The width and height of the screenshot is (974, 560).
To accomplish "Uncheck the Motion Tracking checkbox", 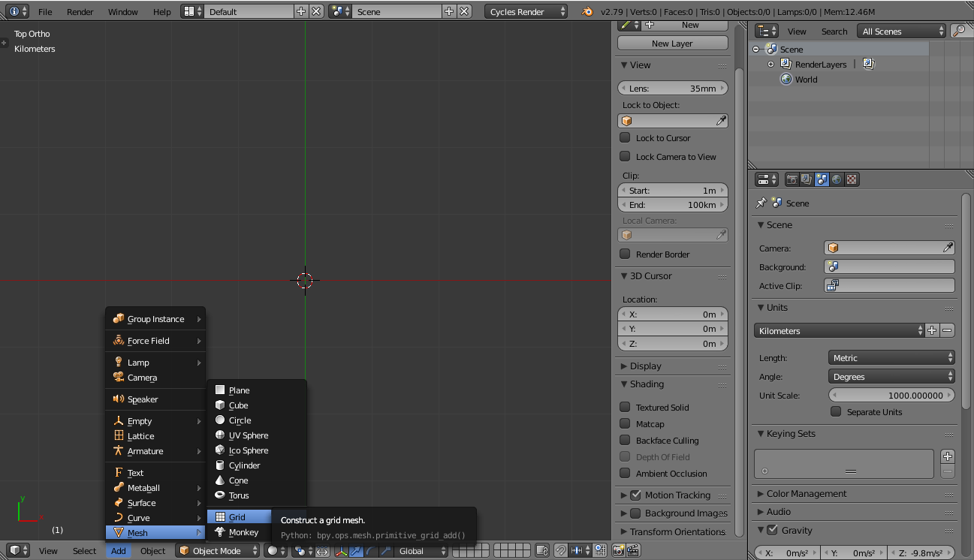I will click(x=635, y=495).
